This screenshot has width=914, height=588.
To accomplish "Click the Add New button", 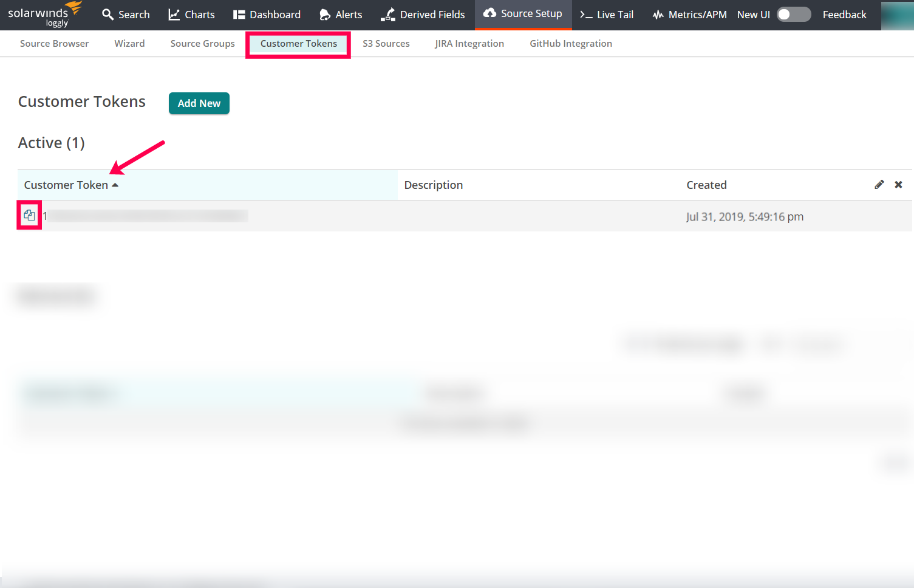I will [199, 103].
